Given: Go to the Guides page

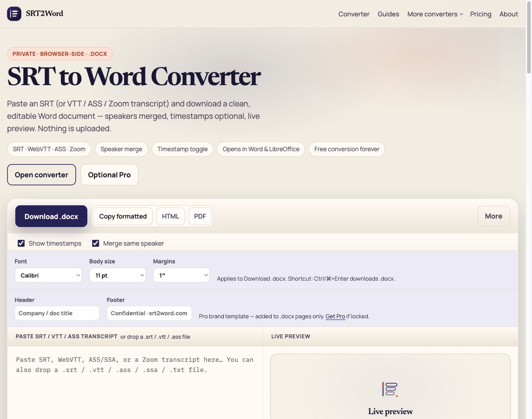Looking at the screenshot, I should coord(388,14).
